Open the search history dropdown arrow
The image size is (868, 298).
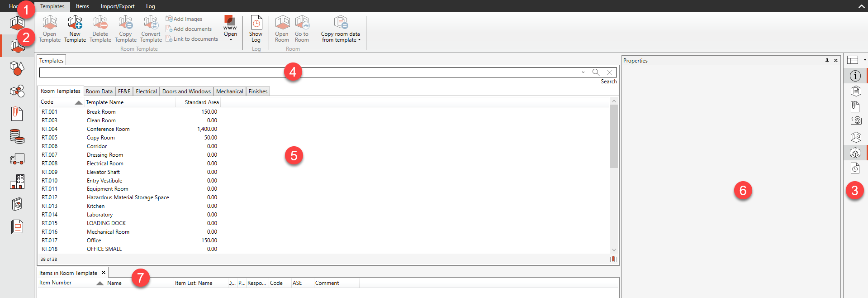tap(583, 72)
